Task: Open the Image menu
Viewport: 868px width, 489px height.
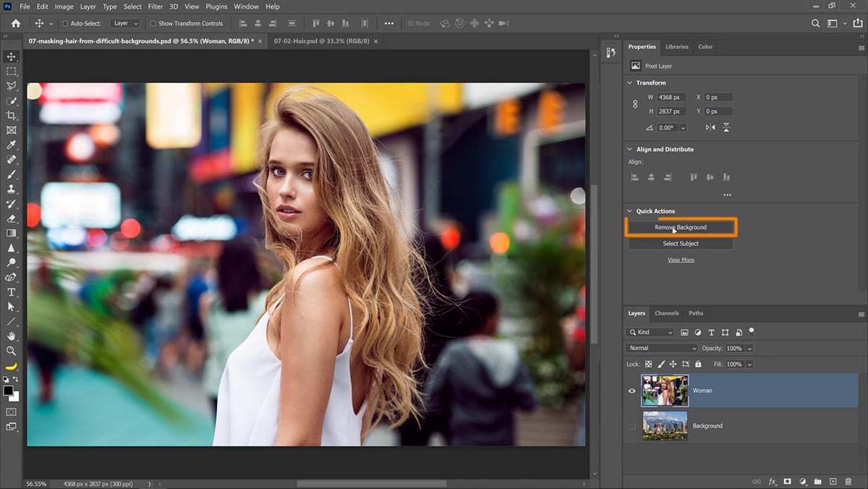Action: click(64, 7)
